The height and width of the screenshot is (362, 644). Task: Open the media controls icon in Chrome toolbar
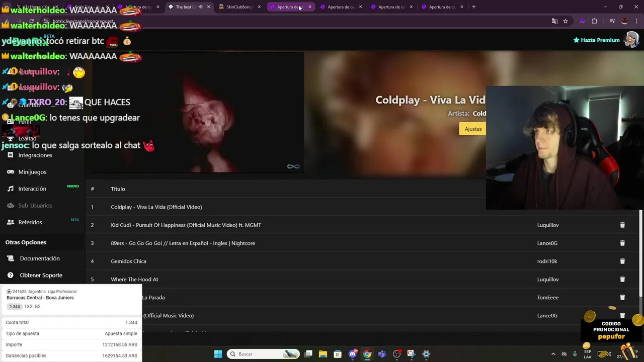coord(612,21)
